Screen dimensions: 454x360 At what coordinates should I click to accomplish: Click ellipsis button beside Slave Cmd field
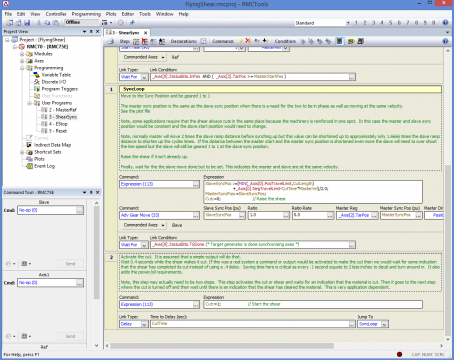[79, 210]
